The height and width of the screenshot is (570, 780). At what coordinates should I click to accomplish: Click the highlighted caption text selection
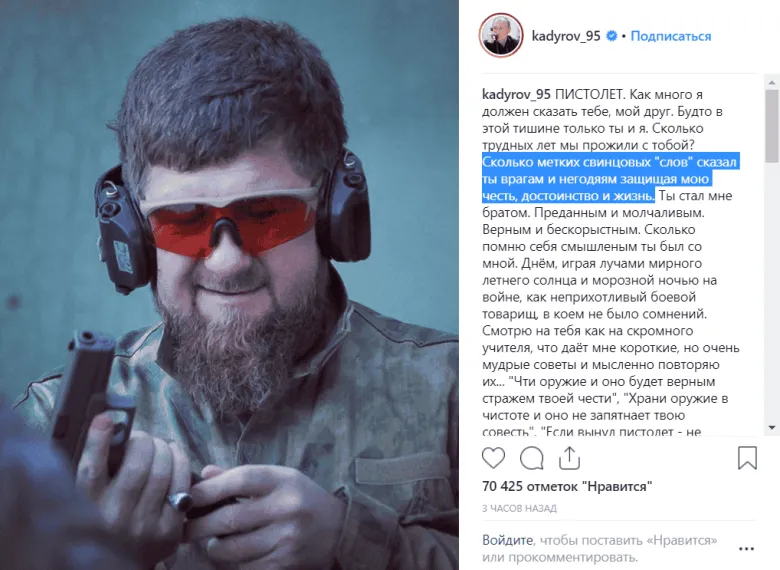click(610, 179)
